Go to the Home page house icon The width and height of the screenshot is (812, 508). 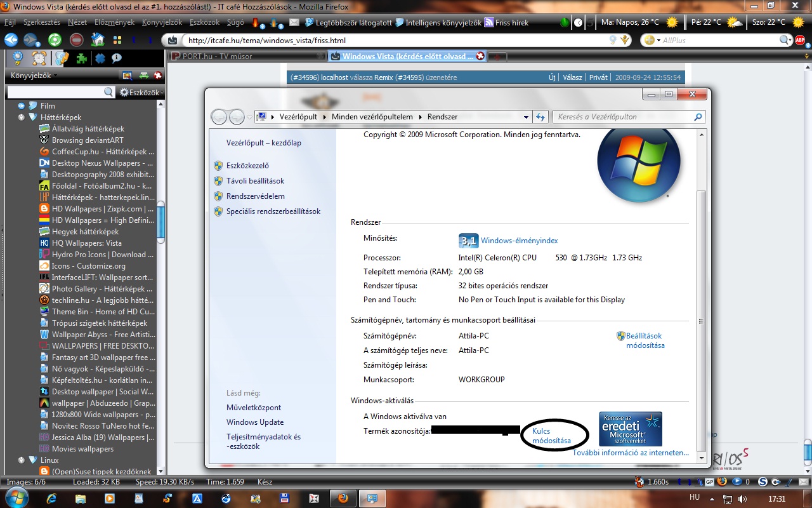(97, 40)
